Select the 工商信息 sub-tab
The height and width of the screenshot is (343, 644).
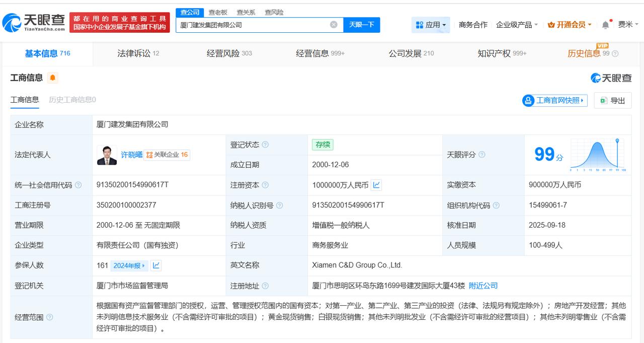click(x=25, y=100)
